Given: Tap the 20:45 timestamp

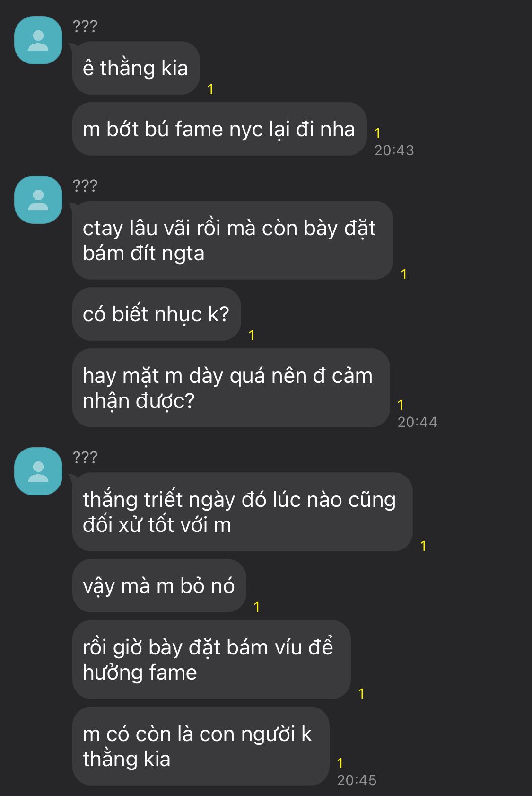Looking at the screenshot, I should click(357, 780).
